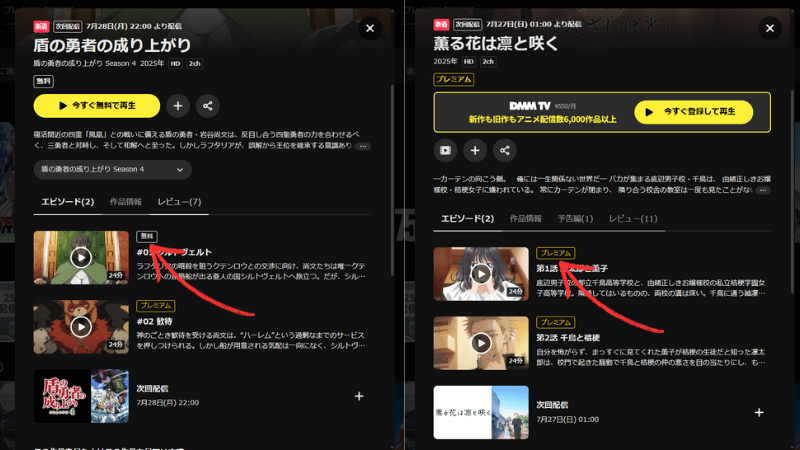The image size is (800, 450).
Task: Click DMM TV logo in banner
Action: coord(530,106)
